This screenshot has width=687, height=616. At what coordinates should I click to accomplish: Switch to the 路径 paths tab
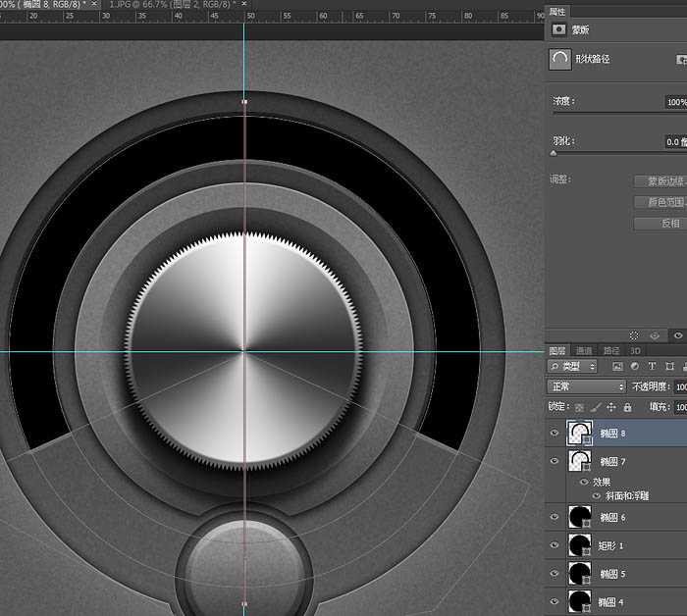[x=610, y=350]
